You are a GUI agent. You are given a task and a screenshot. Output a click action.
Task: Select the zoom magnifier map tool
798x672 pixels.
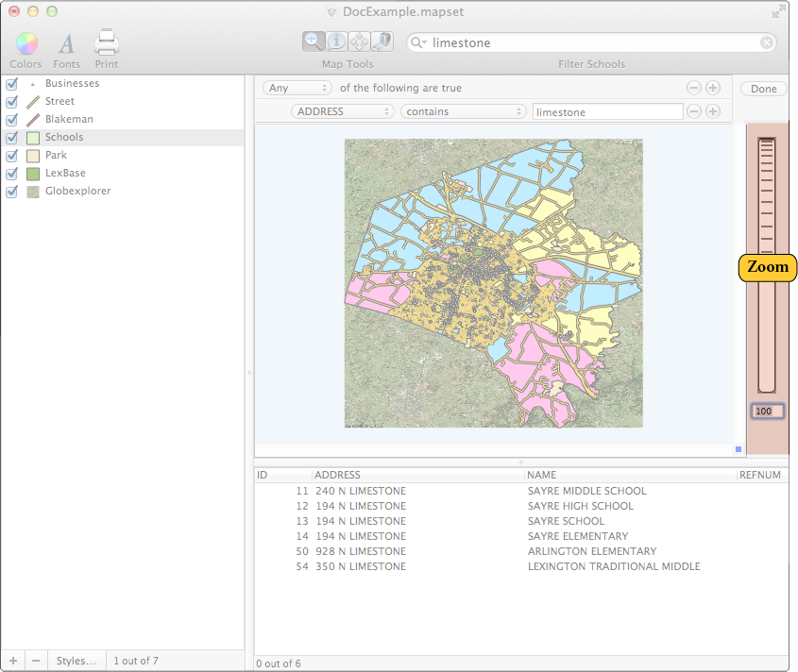tap(314, 42)
